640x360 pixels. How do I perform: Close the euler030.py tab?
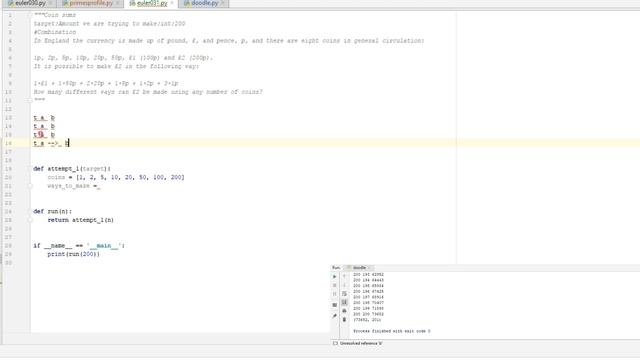(51, 3)
